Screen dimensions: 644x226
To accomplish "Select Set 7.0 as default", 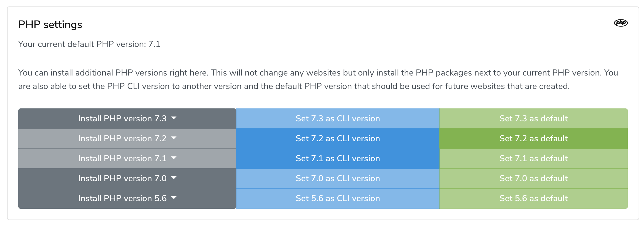I will (534, 178).
